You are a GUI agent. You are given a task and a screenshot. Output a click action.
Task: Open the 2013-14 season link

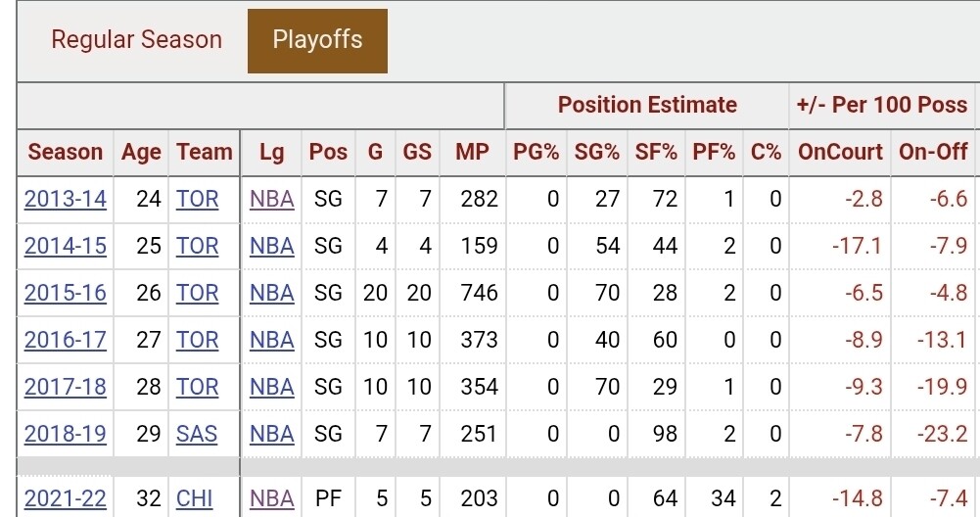[66, 199]
